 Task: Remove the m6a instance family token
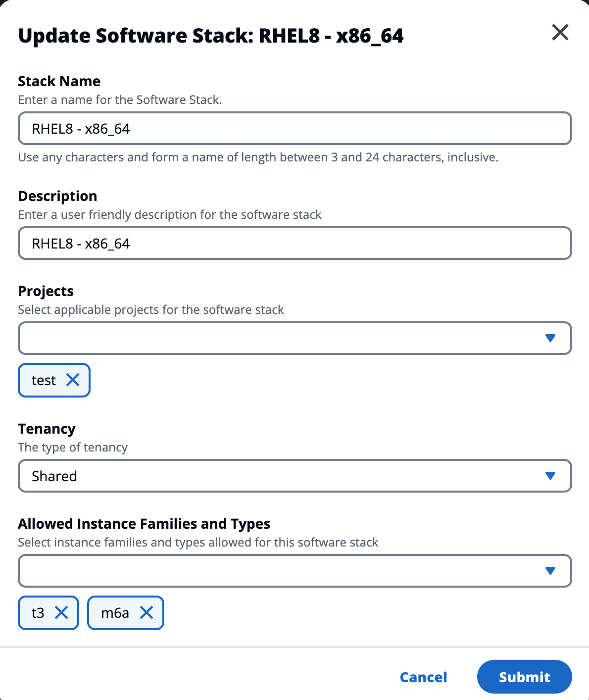coord(147,613)
